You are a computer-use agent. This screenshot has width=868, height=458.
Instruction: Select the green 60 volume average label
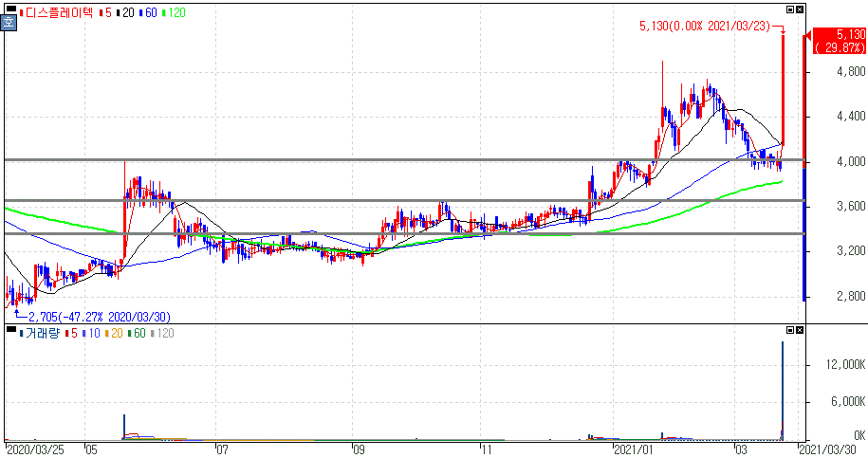click(x=137, y=333)
